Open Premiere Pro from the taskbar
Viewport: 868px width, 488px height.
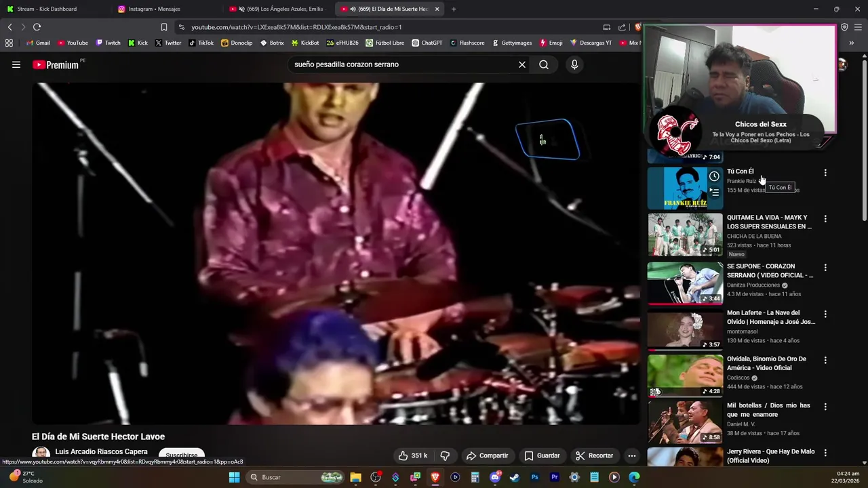click(554, 477)
